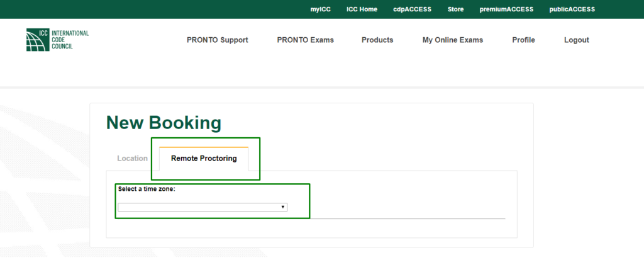Go to ICC Home
This screenshot has height=272, width=644.
[362, 9]
